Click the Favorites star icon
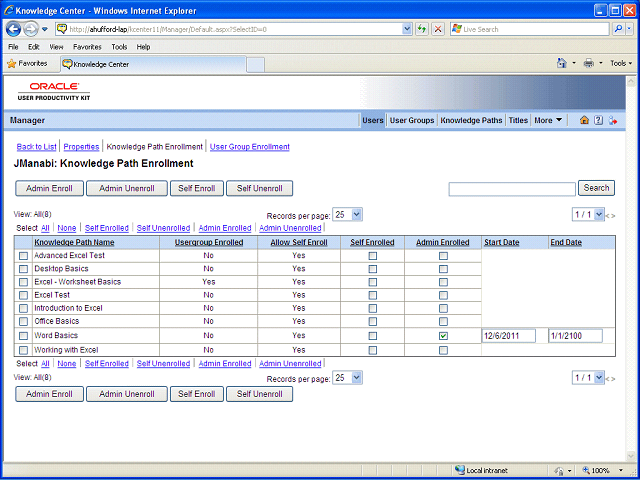Viewport: 640px width, 480px height. pos(11,64)
